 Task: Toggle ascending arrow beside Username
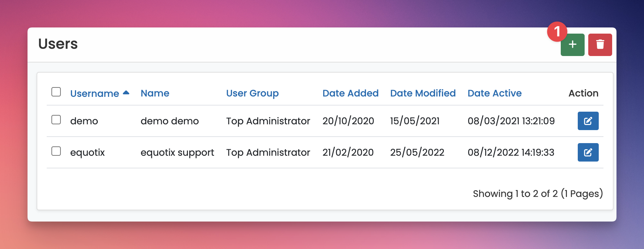[126, 93]
